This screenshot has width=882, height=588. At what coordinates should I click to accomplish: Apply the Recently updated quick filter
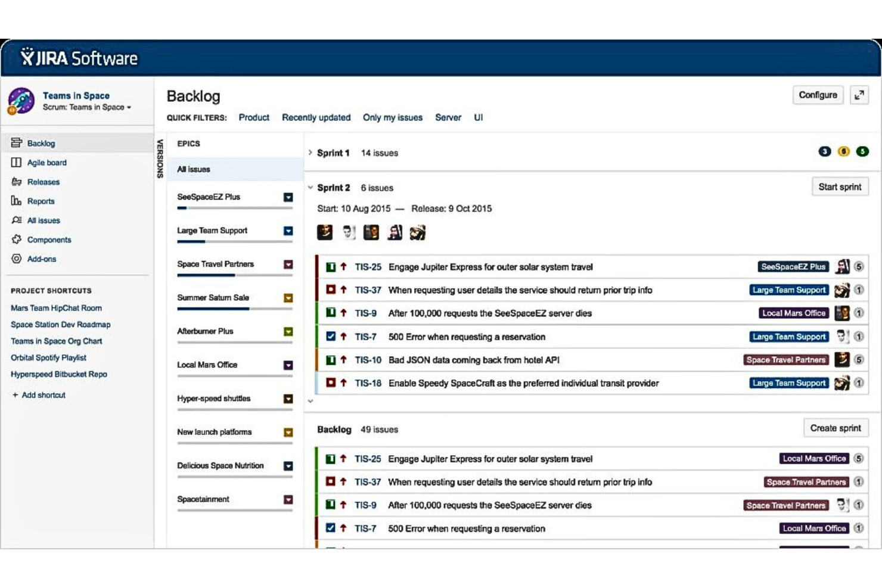pyautogui.click(x=316, y=117)
